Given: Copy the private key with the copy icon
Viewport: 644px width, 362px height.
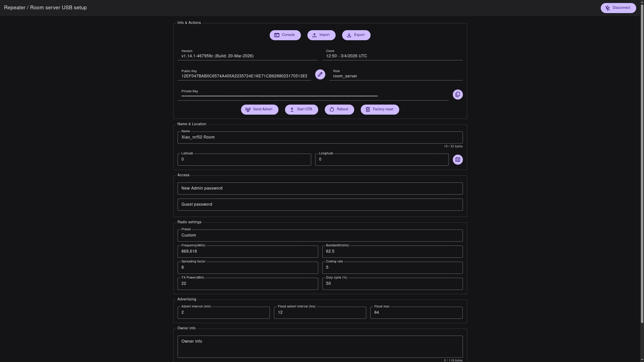Looking at the screenshot, I should (x=457, y=95).
